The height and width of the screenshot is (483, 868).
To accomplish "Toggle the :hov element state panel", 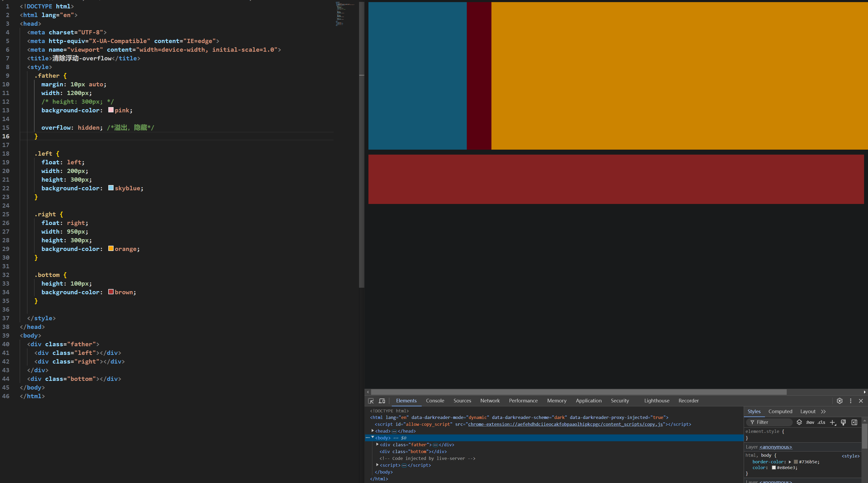I will [x=810, y=422].
